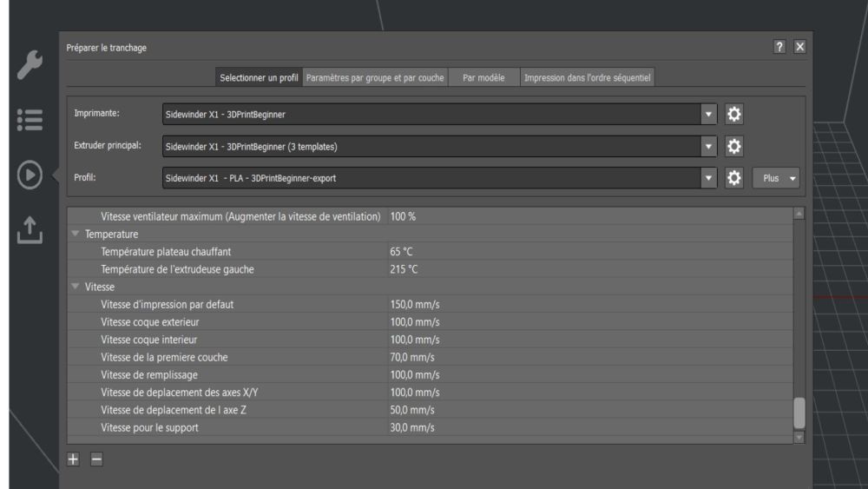Image resolution: width=868 pixels, height=489 pixels.
Task: Open the Imprimante dropdown list
Action: pos(708,114)
